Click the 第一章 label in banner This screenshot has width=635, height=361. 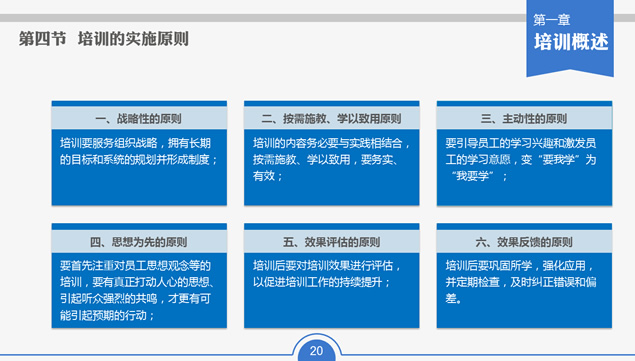coord(552,19)
